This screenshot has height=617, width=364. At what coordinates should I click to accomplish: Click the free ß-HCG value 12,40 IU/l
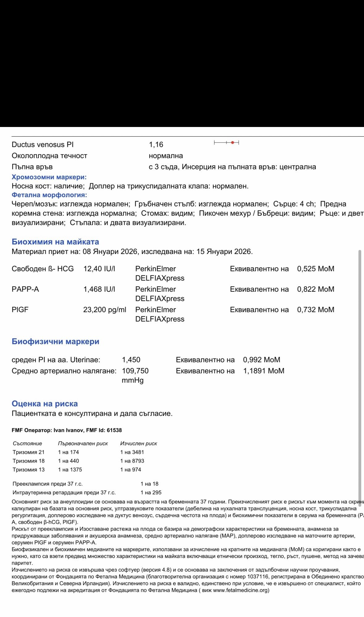(x=99, y=269)
